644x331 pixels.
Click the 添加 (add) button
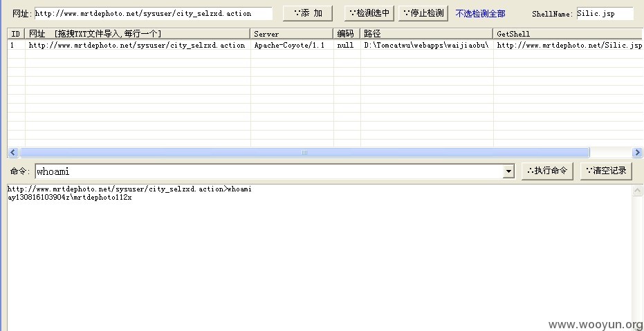[x=308, y=14]
